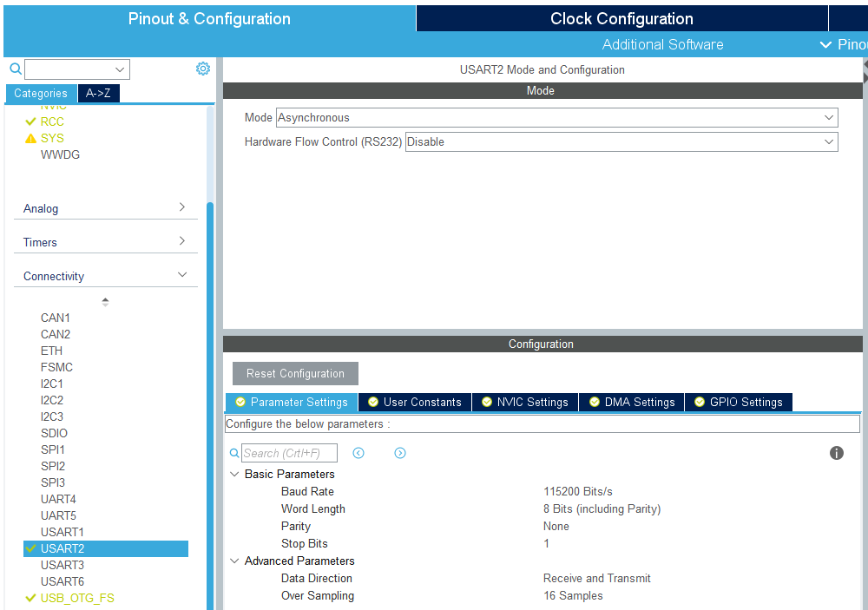Go to previous search result arrow

pos(358,453)
